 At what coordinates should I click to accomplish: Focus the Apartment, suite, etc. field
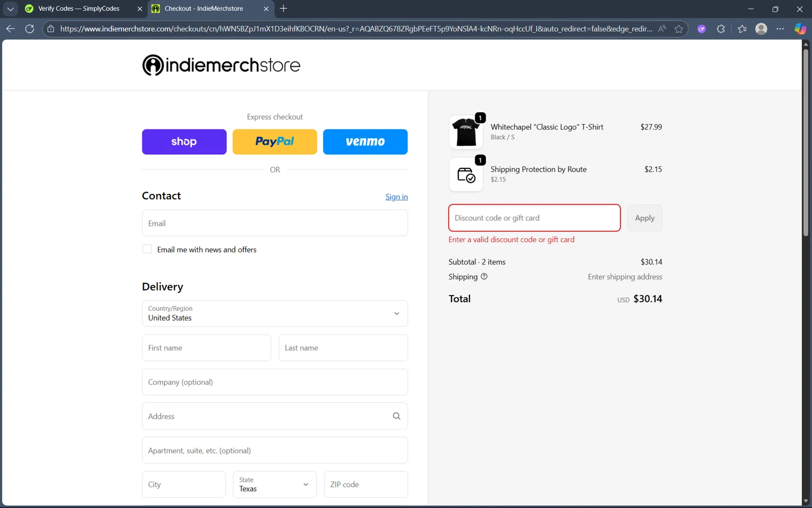click(275, 450)
